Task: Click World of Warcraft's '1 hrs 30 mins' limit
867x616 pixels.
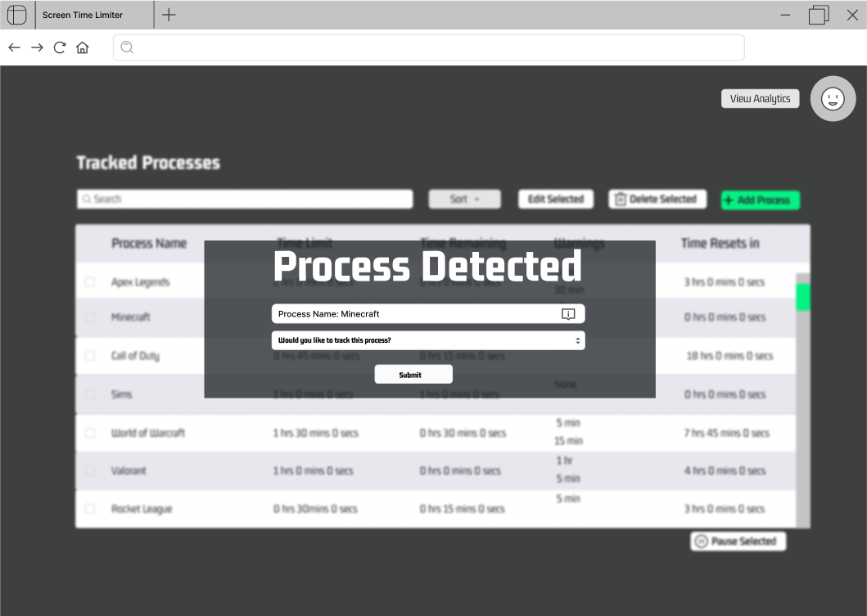Action: click(316, 433)
